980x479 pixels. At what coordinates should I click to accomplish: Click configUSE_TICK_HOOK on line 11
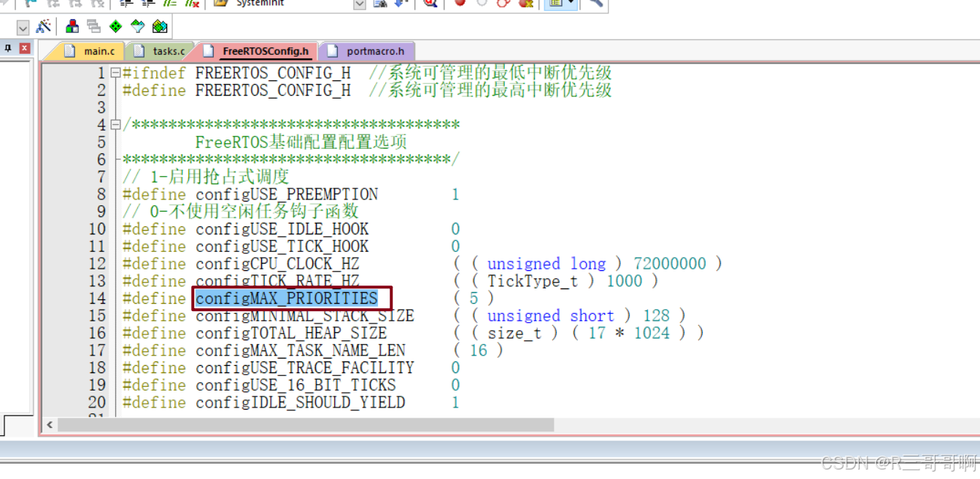click(282, 246)
